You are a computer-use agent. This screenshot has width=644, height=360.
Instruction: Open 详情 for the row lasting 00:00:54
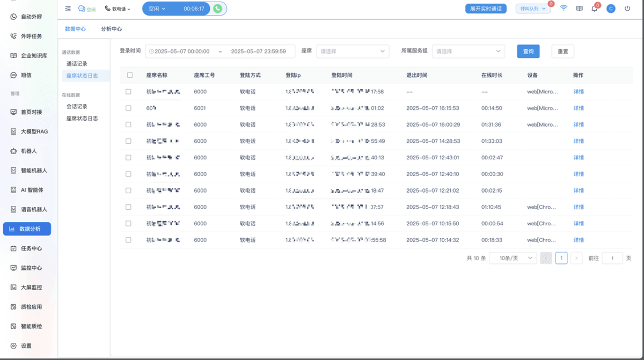coord(579,224)
